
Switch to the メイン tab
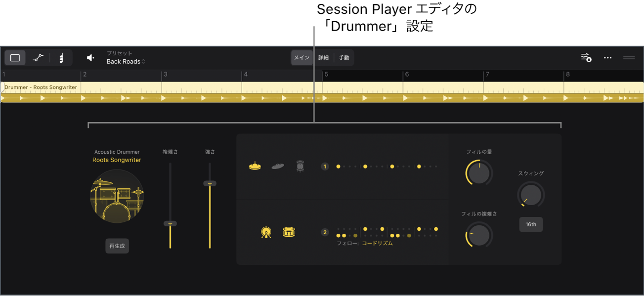click(301, 58)
